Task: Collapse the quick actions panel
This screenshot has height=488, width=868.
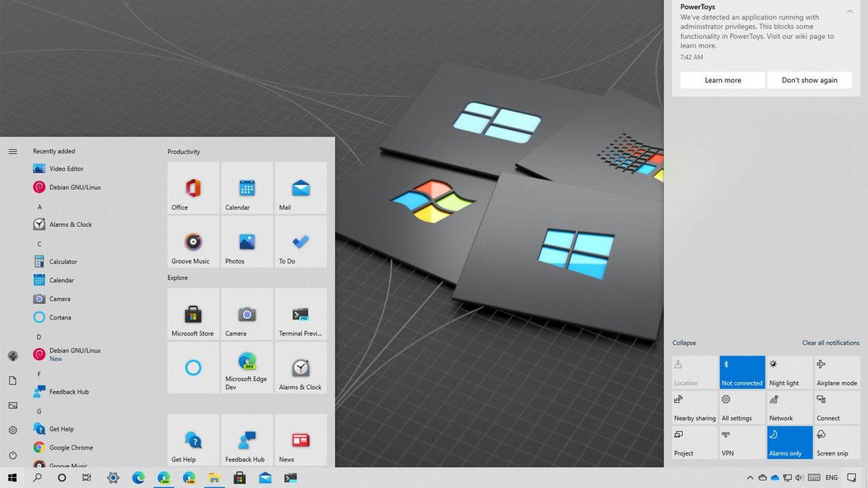Action: tap(683, 343)
